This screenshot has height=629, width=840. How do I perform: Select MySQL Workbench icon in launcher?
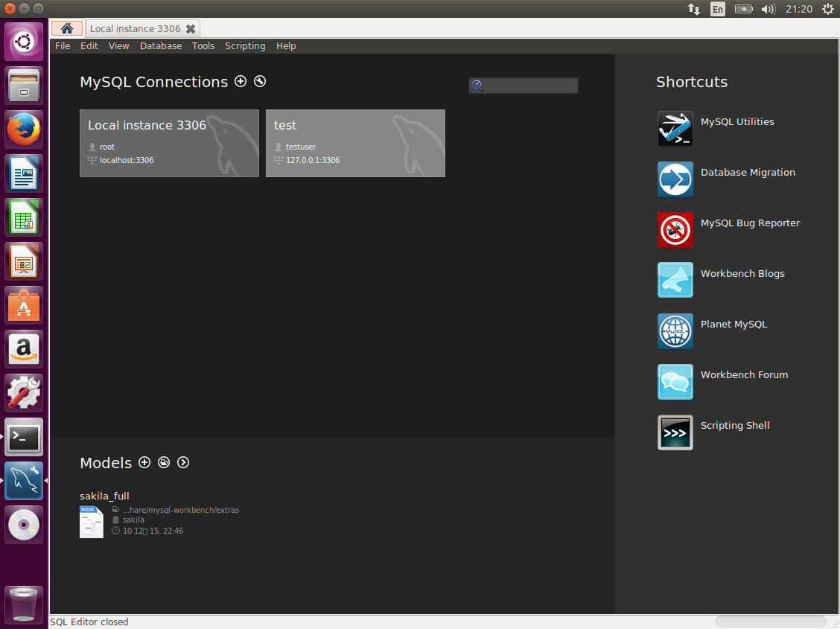24,481
